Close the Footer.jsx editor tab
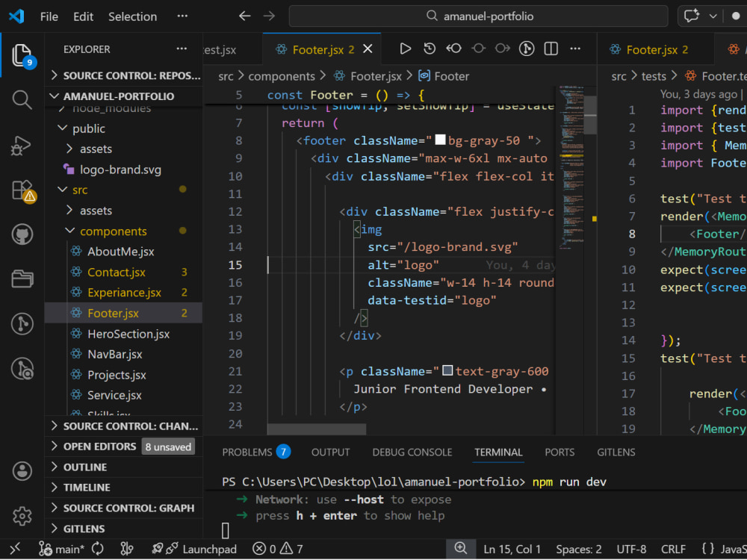 (368, 49)
